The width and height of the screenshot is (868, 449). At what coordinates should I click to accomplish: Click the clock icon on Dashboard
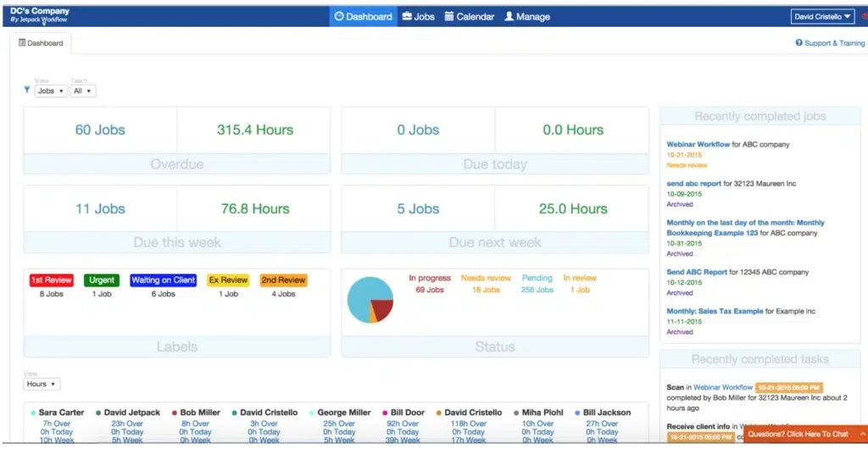click(x=339, y=16)
